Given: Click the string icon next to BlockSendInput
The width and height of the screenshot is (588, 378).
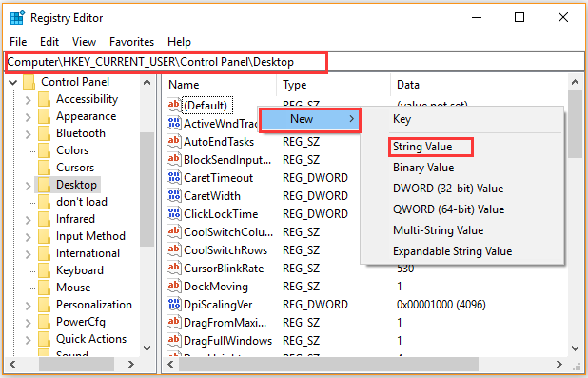Looking at the screenshot, I should (173, 159).
